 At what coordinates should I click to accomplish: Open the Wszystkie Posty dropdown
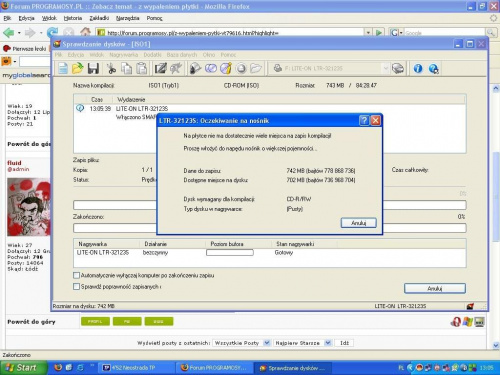click(267, 343)
